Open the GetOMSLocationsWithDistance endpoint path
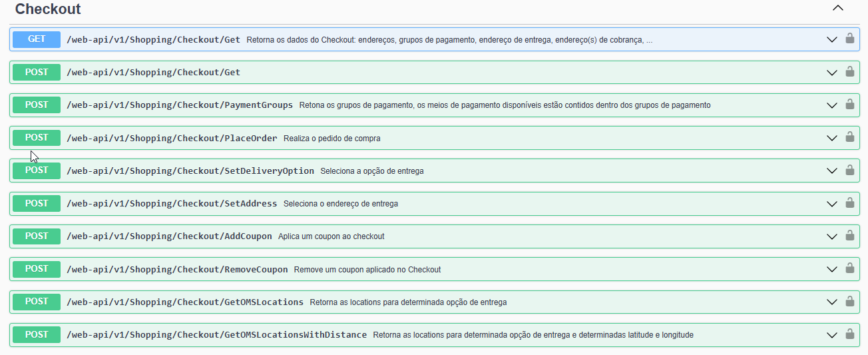This screenshot has height=355, width=868. pyautogui.click(x=217, y=335)
